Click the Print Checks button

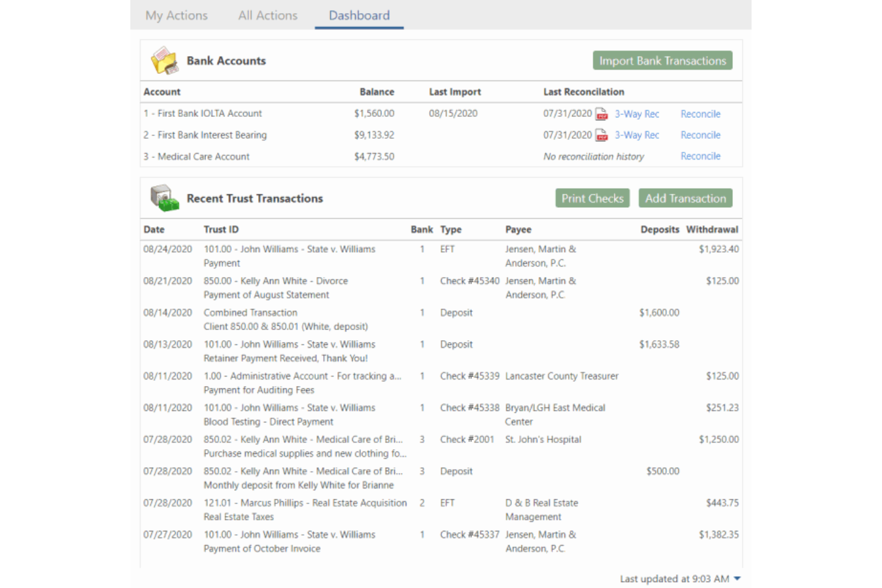[592, 198]
